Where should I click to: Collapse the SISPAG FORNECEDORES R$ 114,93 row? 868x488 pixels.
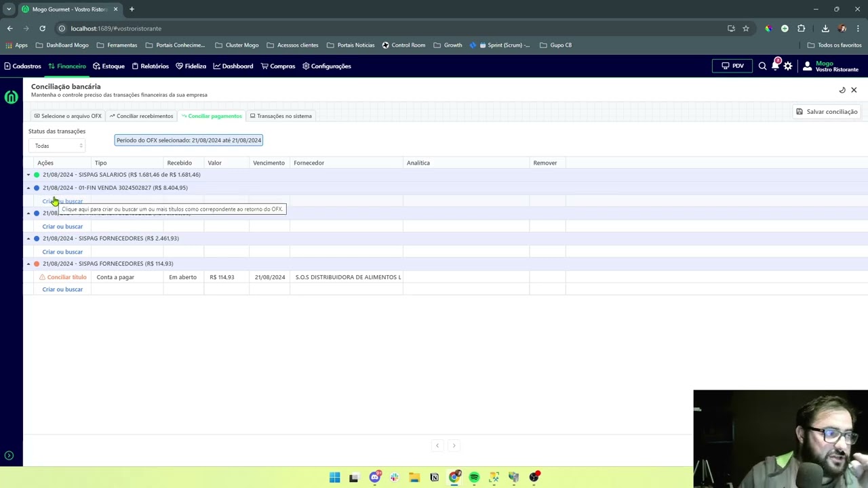pyautogui.click(x=28, y=264)
